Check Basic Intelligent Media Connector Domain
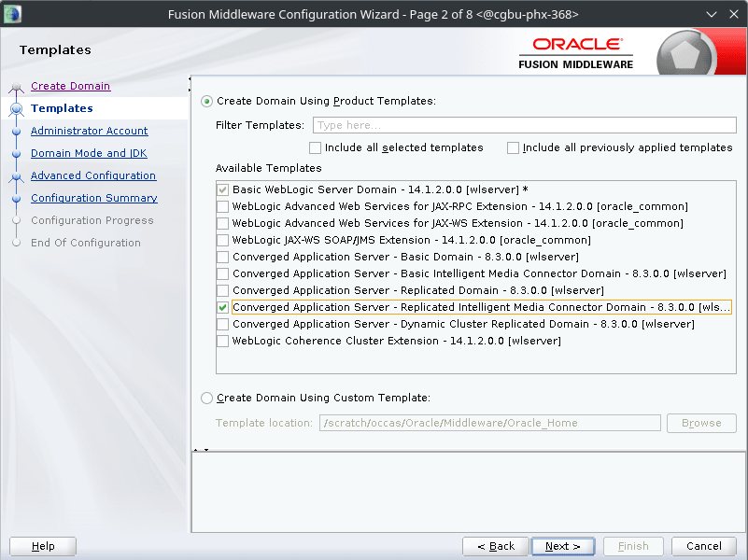This screenshot has width=748, height=560. [222, 273]
